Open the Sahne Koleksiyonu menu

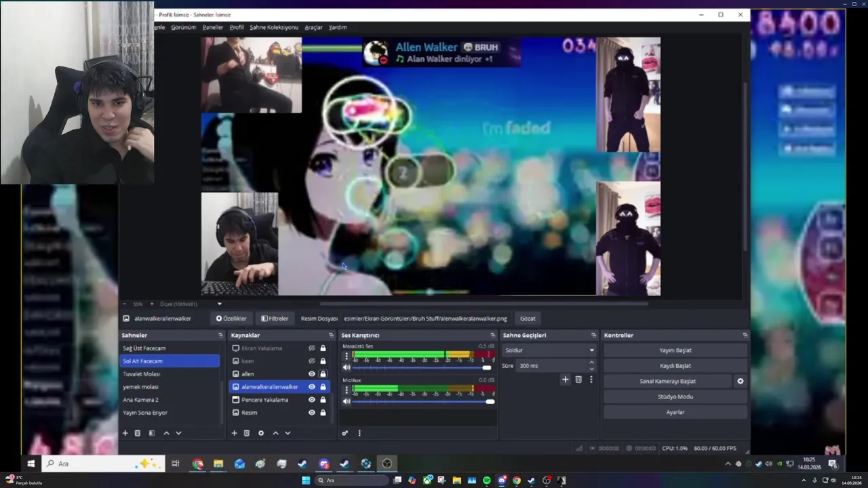click(x=274, y=27)
